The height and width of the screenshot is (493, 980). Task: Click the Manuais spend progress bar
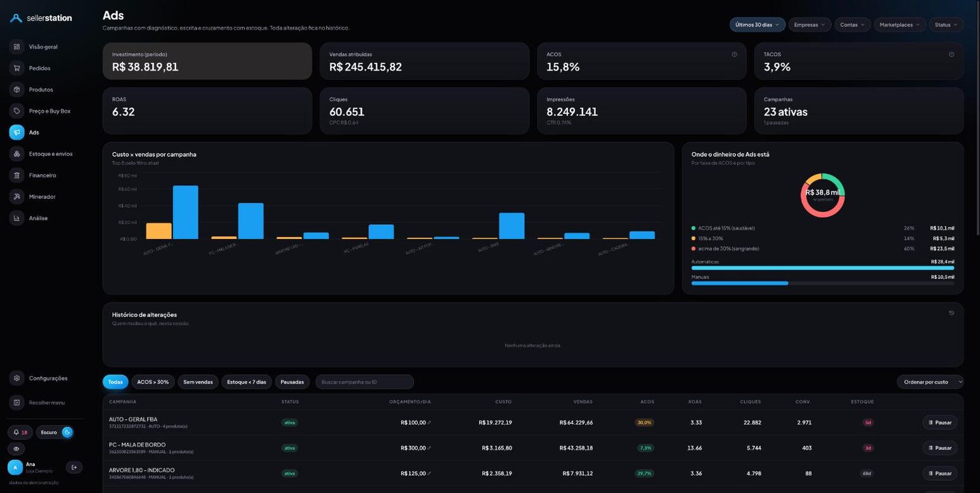point(823,283)
